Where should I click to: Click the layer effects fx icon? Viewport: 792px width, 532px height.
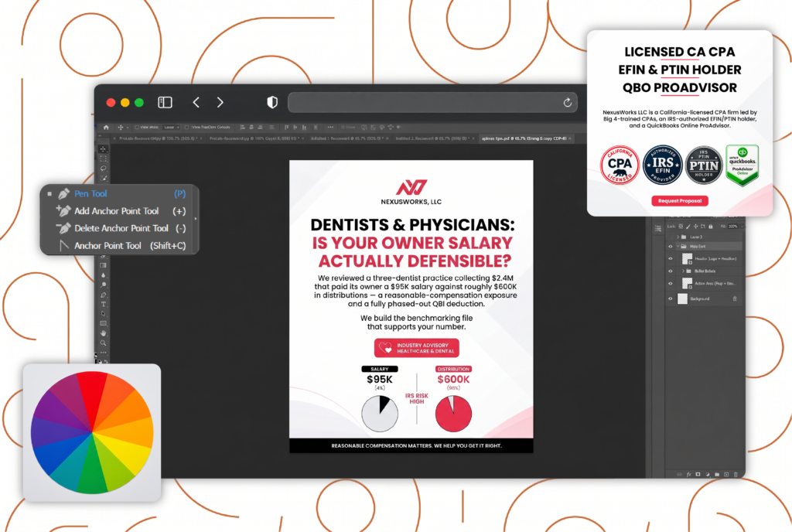point(689,475)
